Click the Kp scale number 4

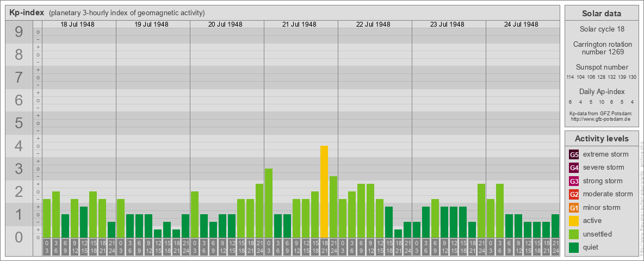(19, 146)
